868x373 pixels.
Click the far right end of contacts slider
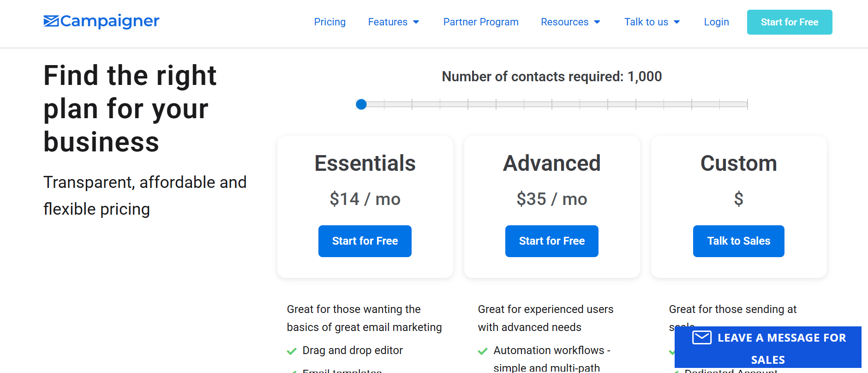tap(747, 104)
